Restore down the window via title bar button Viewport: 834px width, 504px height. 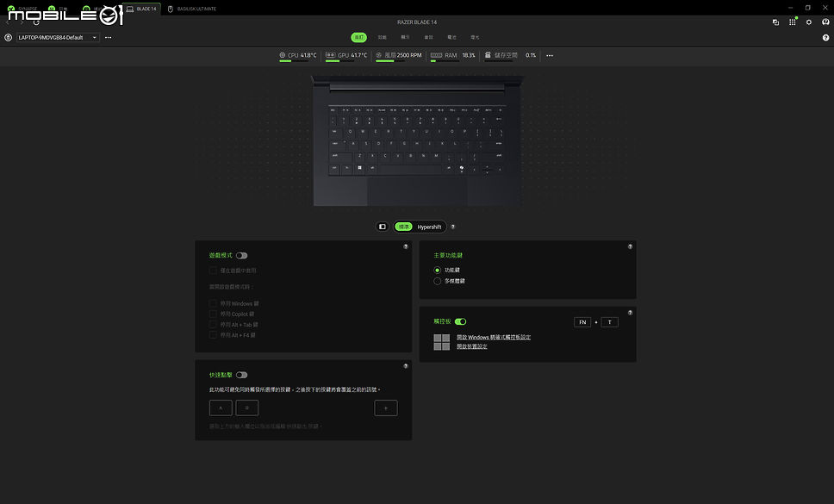coord(808,8)
